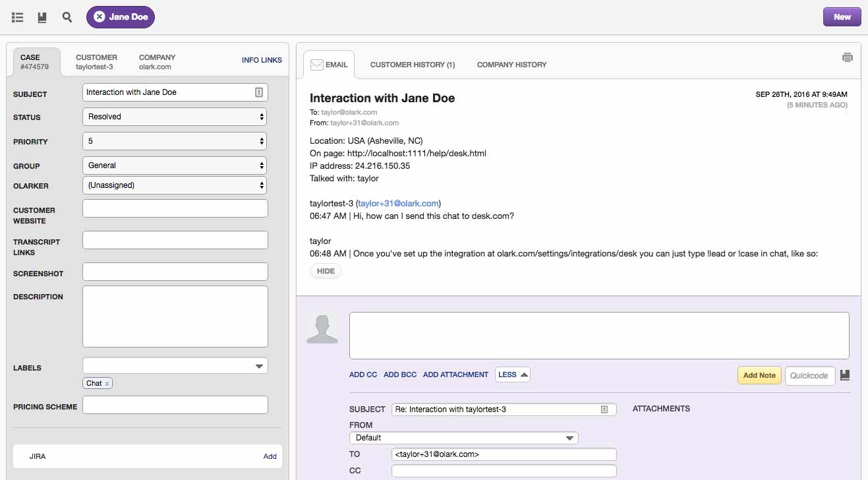The height and width of the screenshot is (480, 868).
Task: Open the case list view icon
Action: [x=18, y=18]
